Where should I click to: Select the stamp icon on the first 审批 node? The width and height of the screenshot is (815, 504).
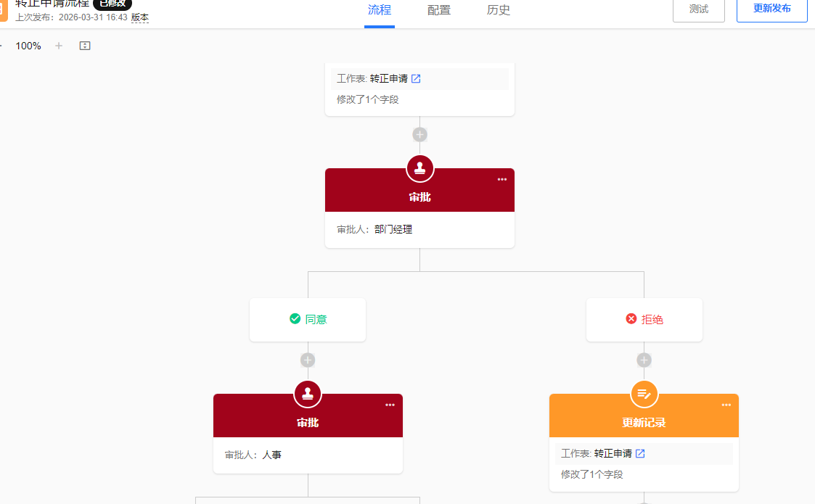pos(419,168)
